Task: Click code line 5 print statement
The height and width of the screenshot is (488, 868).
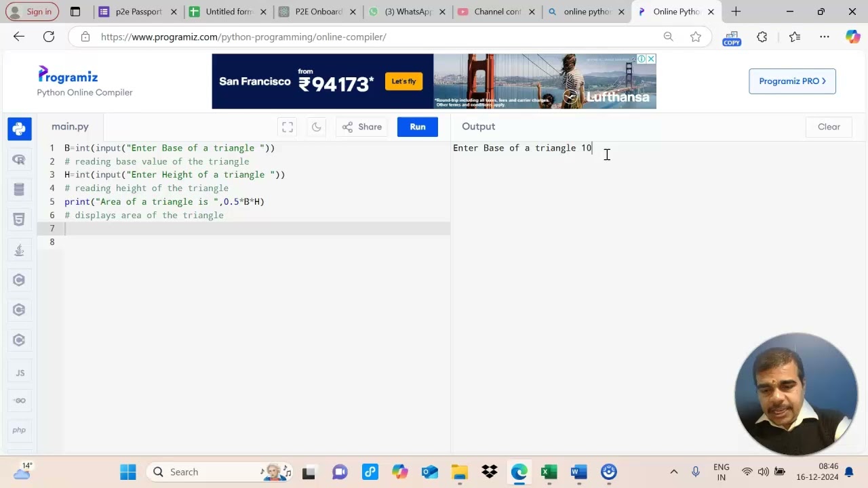Action: 164,201
